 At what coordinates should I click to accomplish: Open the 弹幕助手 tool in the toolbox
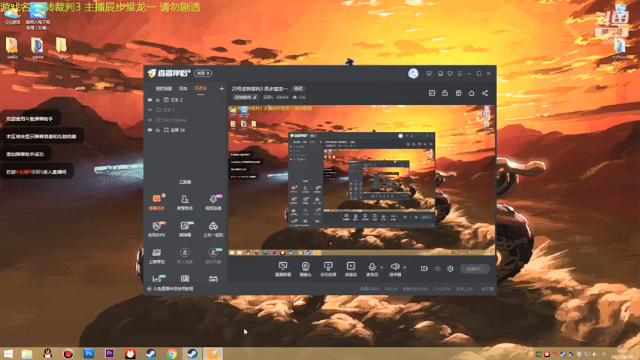[157, 202]
